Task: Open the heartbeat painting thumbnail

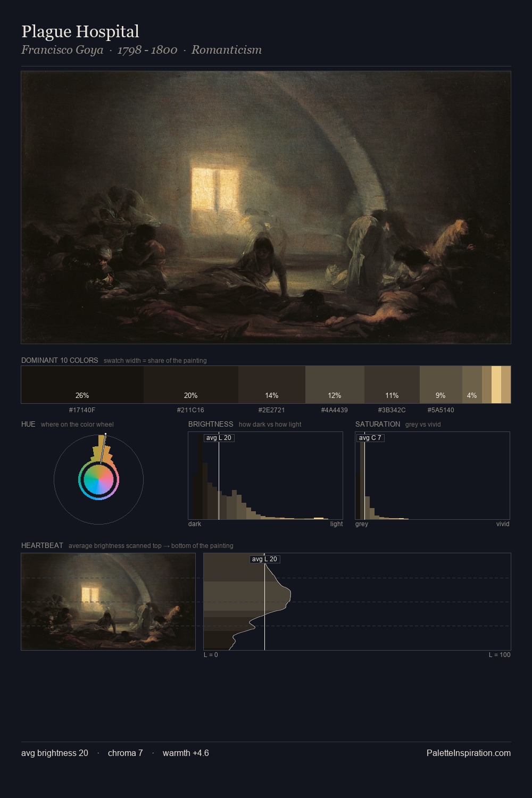Action: pyautogui.click(x=109, y=602)
